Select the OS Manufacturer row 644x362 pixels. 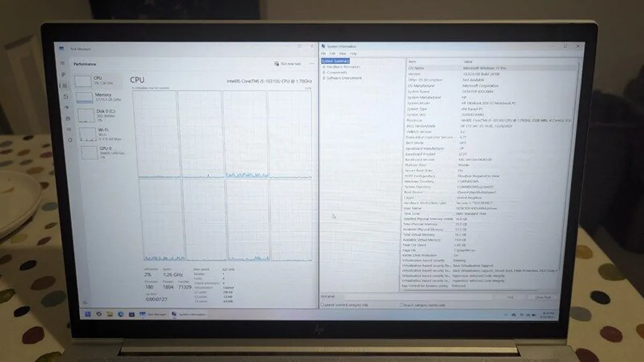click(491, 86)
